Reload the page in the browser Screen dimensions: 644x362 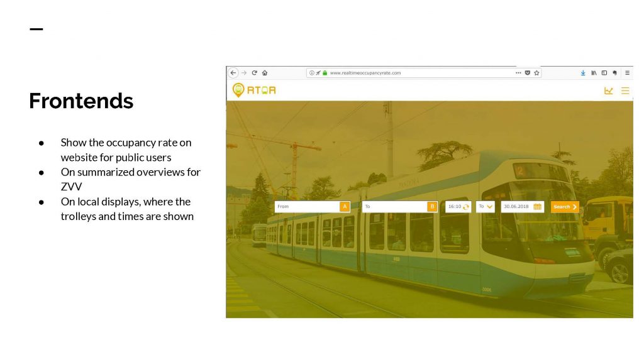(x=255, y=73)
